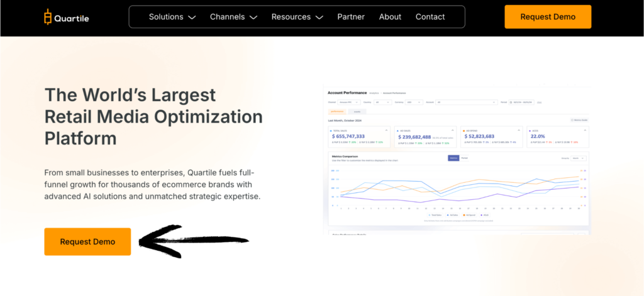The width and height of the screenshot is (644, 296).
Task: Open the Currency dropdown showing USD
Action: point(414,102)
